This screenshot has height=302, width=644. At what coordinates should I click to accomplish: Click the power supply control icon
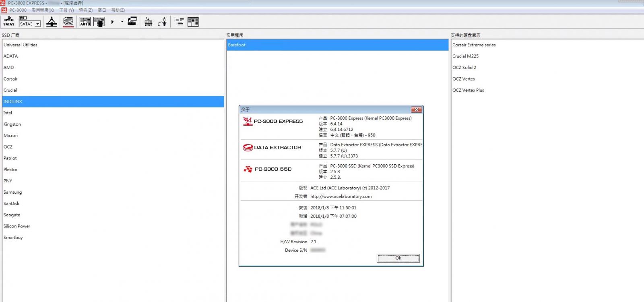pyautogui.click(x=162, y=22)
